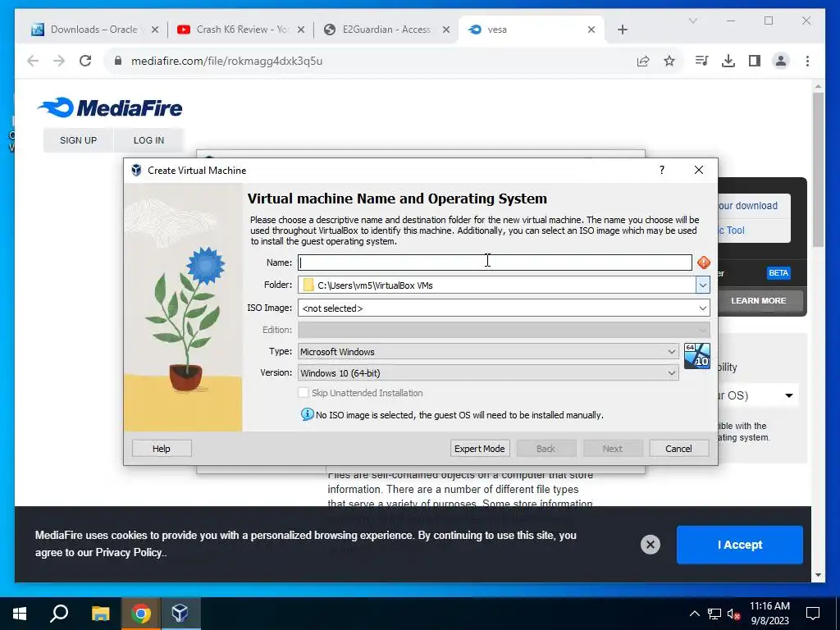The image size is (840, 630).
Task: Click the LEARN MORE button
Action: click(759, 300)
